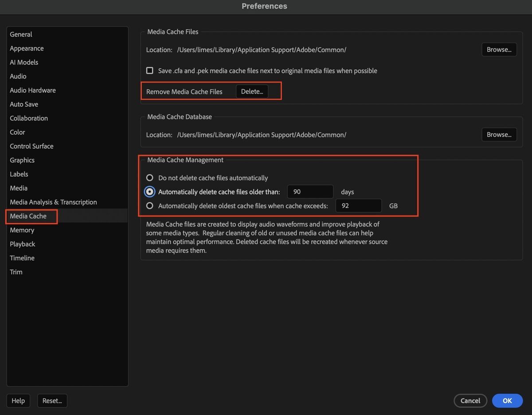Viewport: 532px width, 415px height.
Task: Click Delete to remove media cache files
Action: (x=252, y=91)
